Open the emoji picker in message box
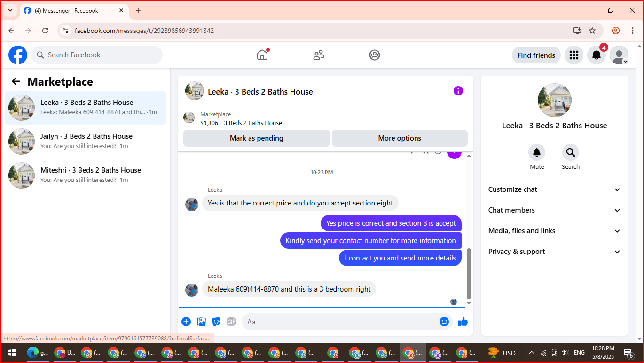 click(x=444, y=322)
